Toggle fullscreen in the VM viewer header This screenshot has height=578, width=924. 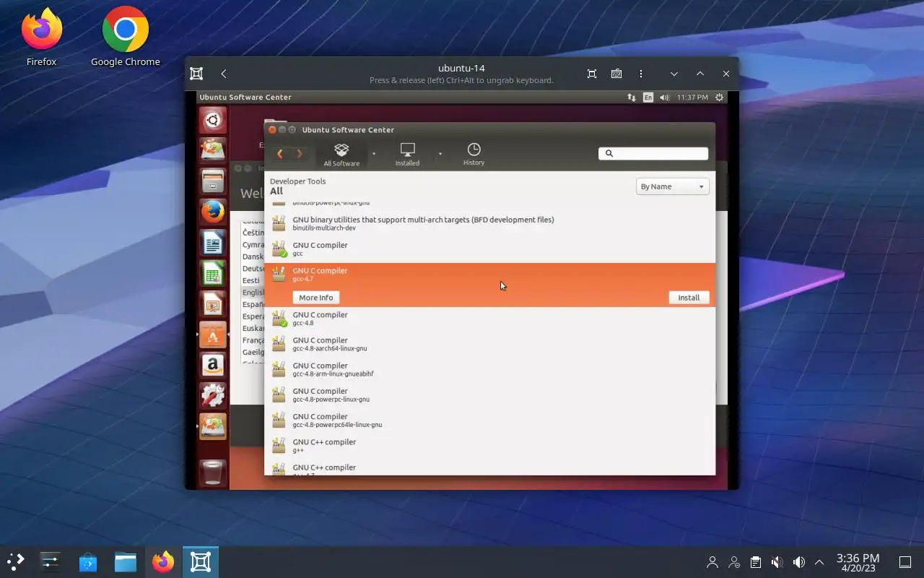click(x=592, y=74)
